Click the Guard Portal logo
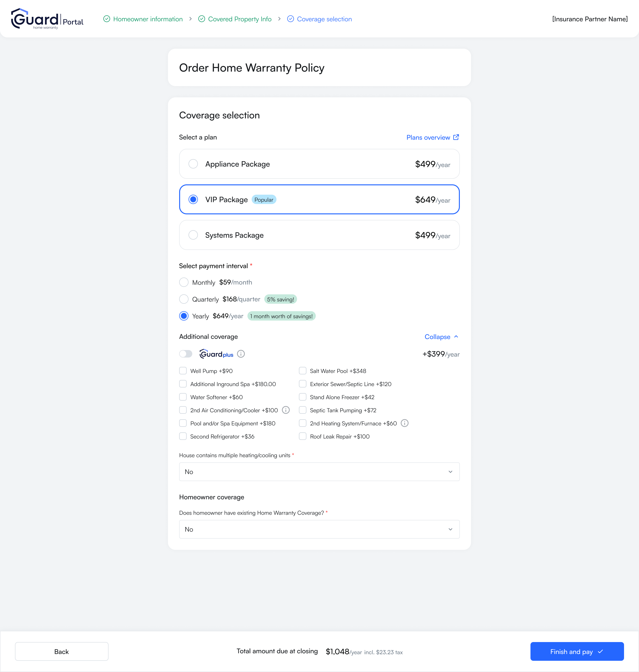 click(x=47, y=19)
